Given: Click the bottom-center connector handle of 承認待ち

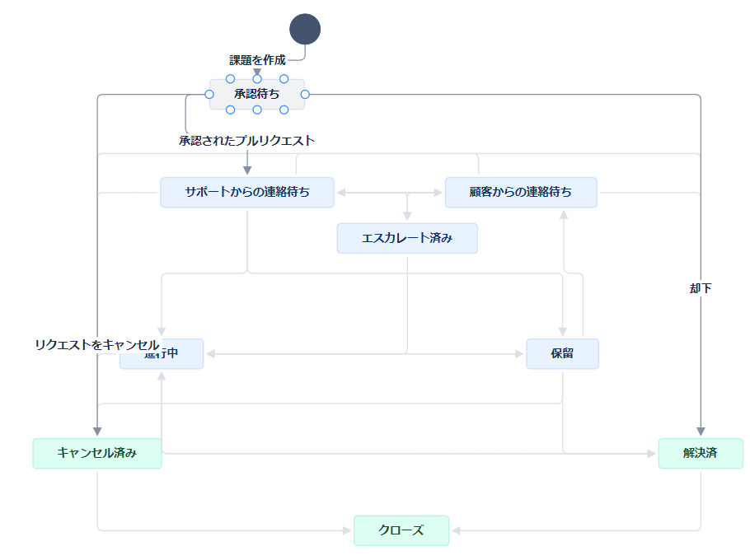Looking at the screenshot, I should pyautogui.click(x=257, y=110).
